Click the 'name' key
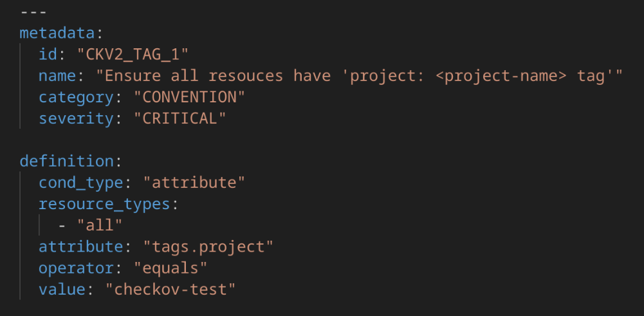This screenshot has height=316, width=644. pyautogui.click(x=57, y=76)
